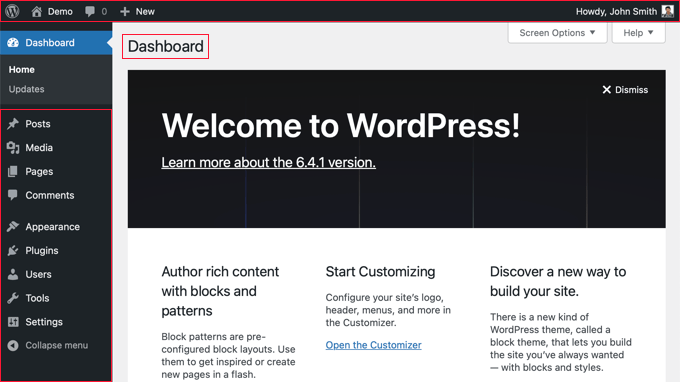
Task: Click the Comments speech bubble sidebar icon
Action: click(x=13, y=195)
